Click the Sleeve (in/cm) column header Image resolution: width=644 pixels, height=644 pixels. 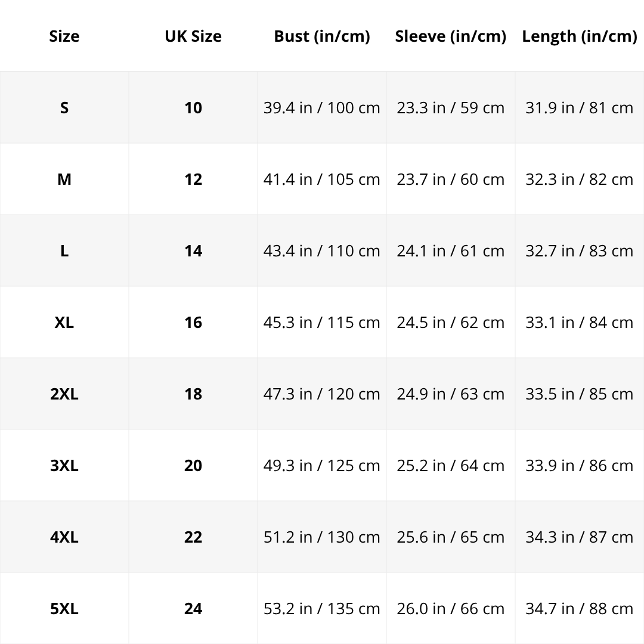(x=451, y=36)
